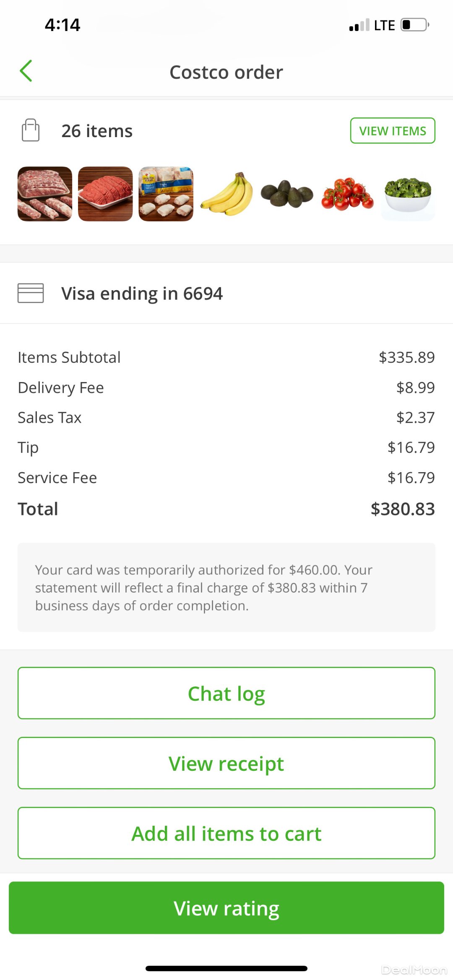This screenshot has height=980, width=453.
Task: Tap the 26 items label
Action: click(97, 131)
